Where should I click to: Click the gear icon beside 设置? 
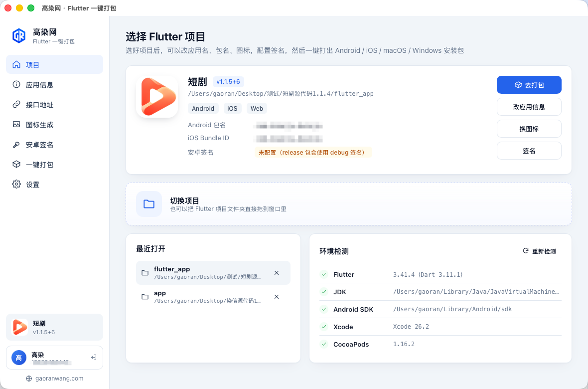(x=16, y=185)
